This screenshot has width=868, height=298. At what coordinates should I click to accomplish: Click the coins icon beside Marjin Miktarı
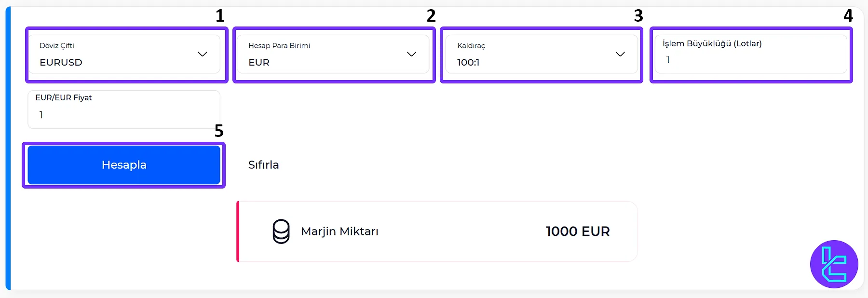pos(281,231)
